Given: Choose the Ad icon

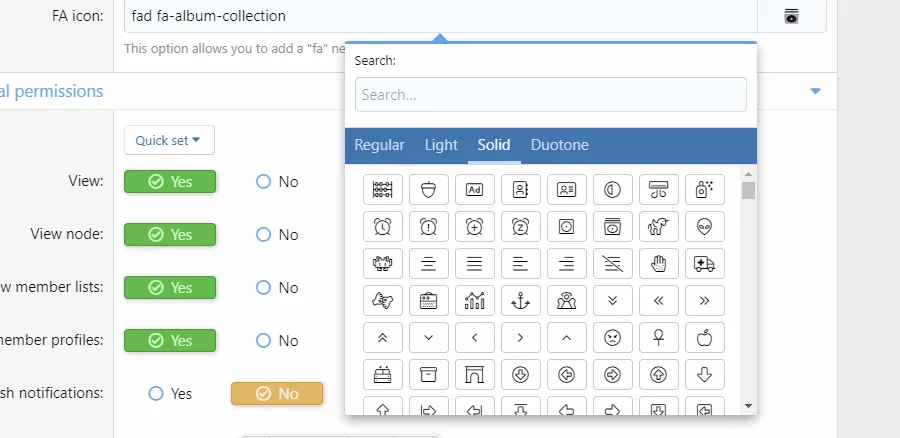Looking at the screenshot, I should click(x=474, y=189).
